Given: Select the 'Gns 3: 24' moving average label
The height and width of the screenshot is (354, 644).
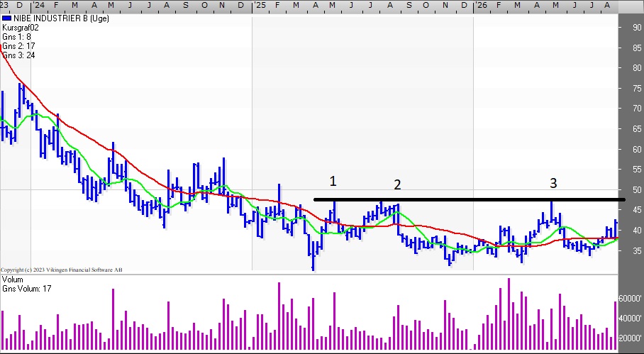Looking at the screenshot, I should pos(18,55).
